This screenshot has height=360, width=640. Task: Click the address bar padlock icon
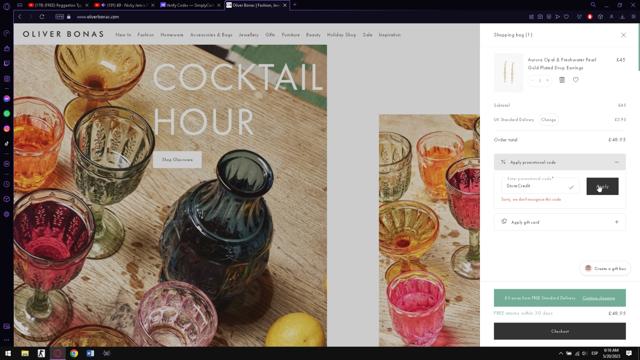(69, 17)
